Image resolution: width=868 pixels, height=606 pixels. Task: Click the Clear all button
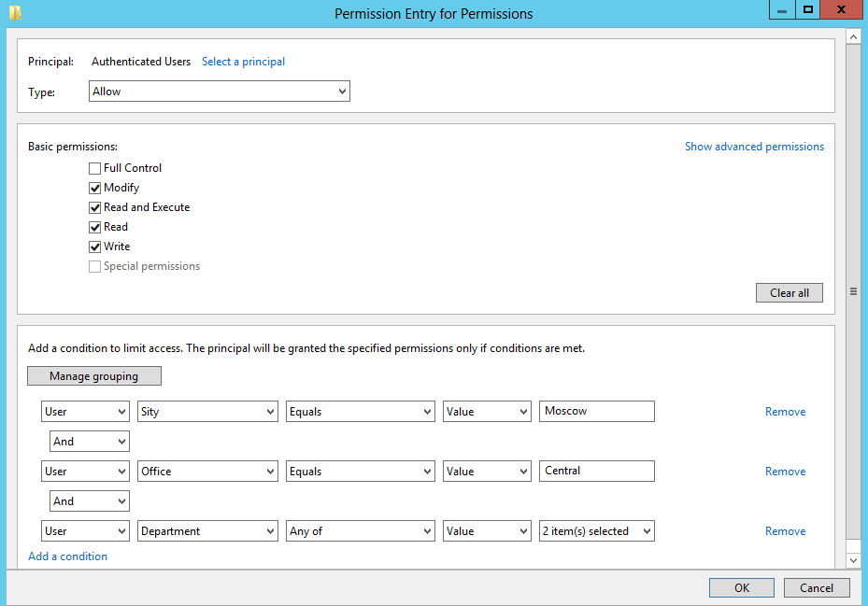pyautogui.click(x=790, y=293)
